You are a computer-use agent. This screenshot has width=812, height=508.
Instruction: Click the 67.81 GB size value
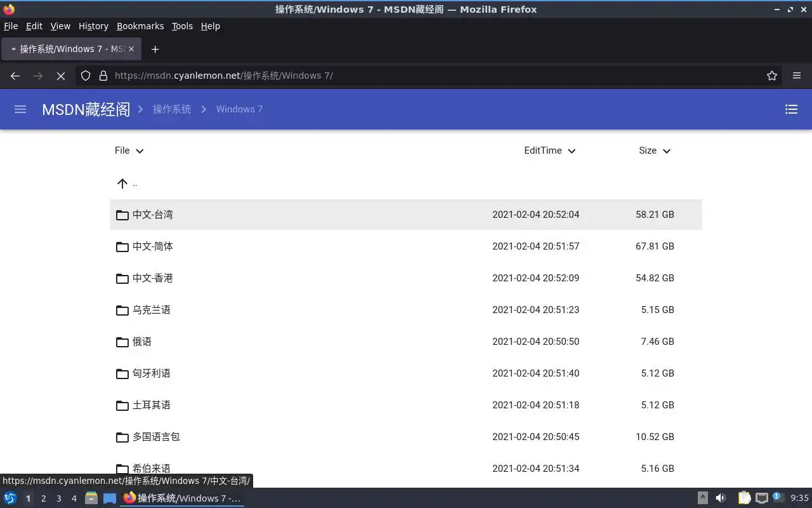pos(655,246)
